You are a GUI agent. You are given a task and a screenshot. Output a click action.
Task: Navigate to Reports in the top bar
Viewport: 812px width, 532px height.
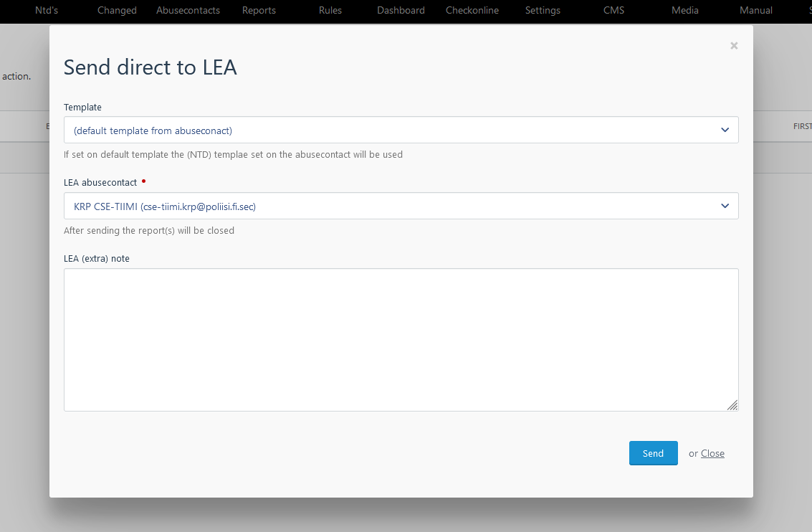tap(259, 11)
